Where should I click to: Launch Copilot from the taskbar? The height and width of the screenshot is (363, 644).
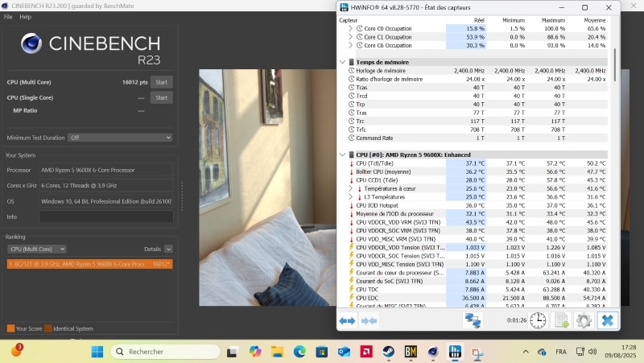[255, 352]
